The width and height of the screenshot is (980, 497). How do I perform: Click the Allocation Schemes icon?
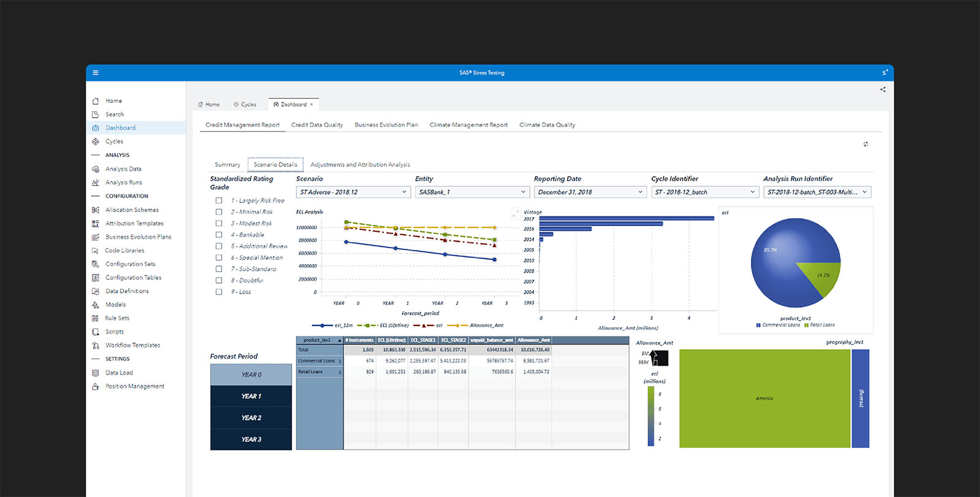[96, 210]
